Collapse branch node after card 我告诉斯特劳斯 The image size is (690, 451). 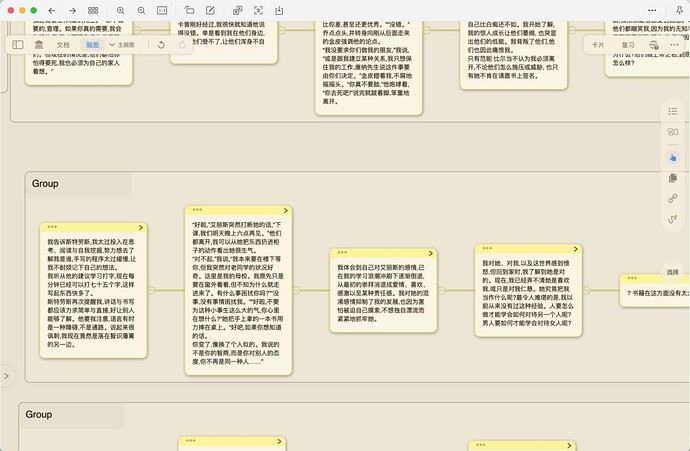click(x=152, y=290)
